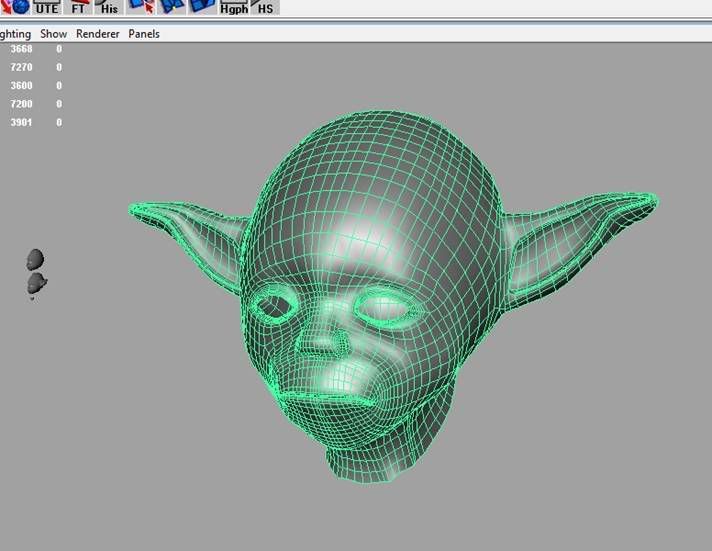Click the His shelf button
Viewport: 712px width, 551px height.
109,7
